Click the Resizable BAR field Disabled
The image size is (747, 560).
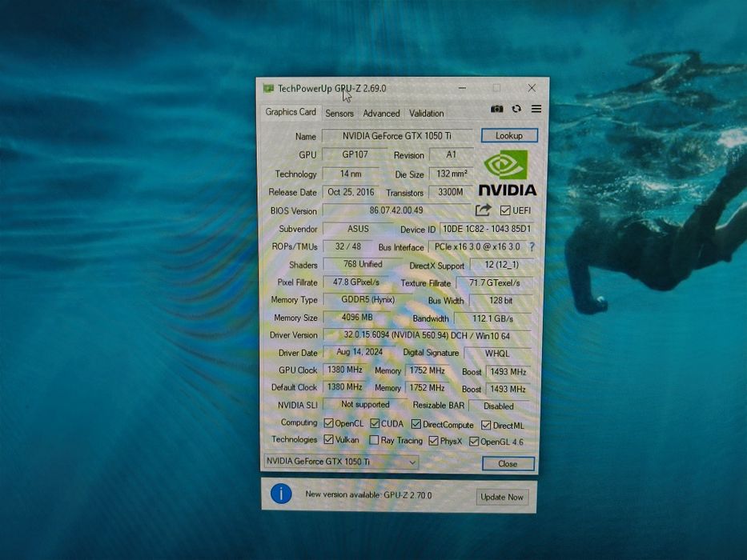pyautogui.click(x=499, y=406)
